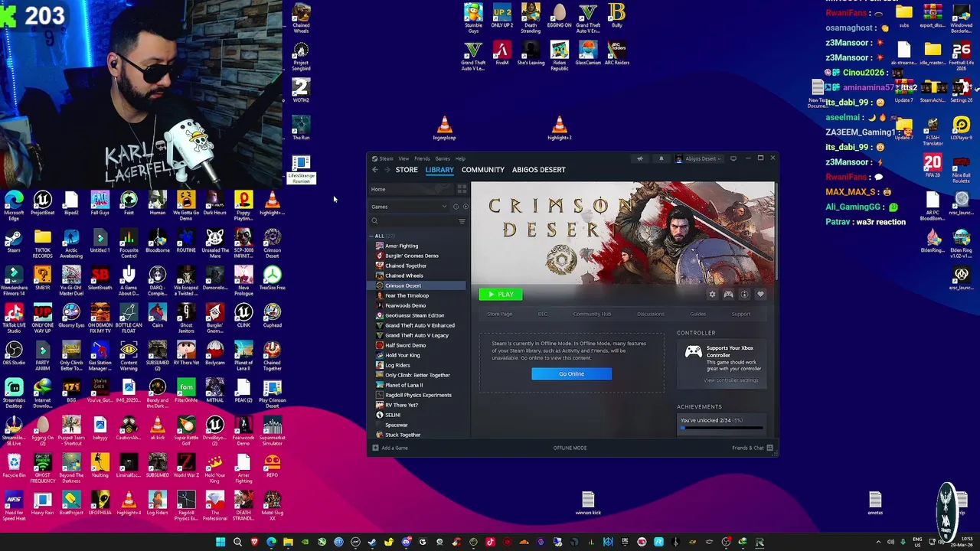Click the Crimson Desert banner image
The width and height of the screenshot is (980, 551).
click(622, 233)
